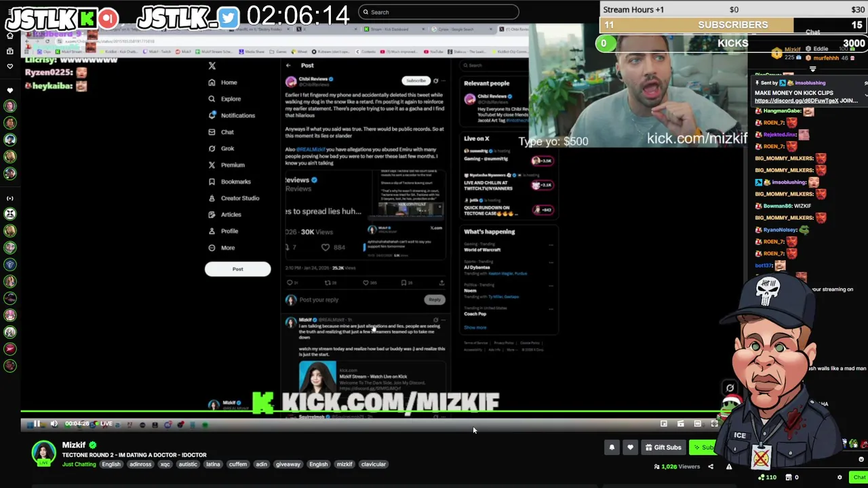Click Show more under What's happening

coord(475,328)
